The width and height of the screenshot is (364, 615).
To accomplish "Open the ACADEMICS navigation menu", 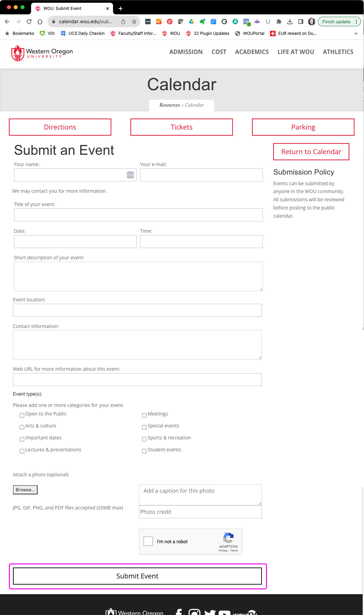I will tap(252, 52).
